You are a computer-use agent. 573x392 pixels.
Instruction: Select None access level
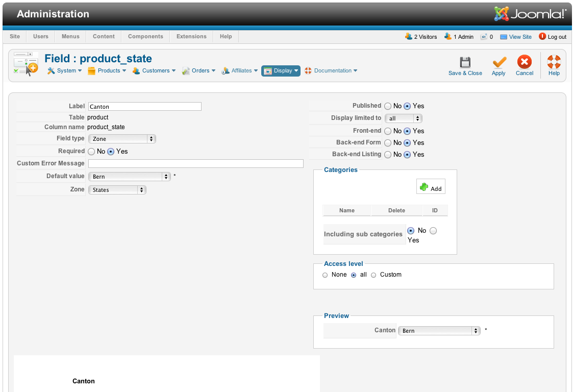pyautogui.click(x=325, y=275)
